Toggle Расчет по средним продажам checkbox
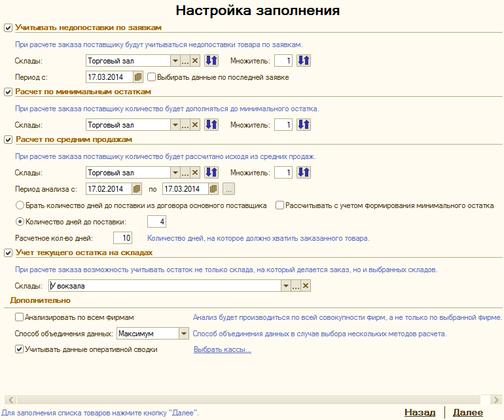This screenshot has width=504, height=420. pyautogui.click(x=8, y=140)
